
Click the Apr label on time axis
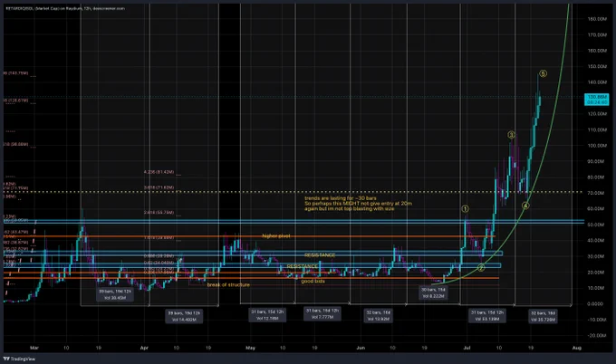tap(144, 348)
